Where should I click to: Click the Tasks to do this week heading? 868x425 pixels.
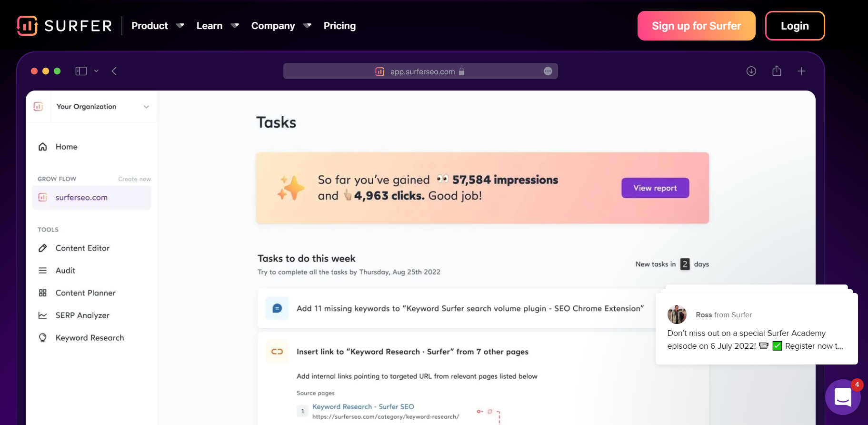[307, 258]
